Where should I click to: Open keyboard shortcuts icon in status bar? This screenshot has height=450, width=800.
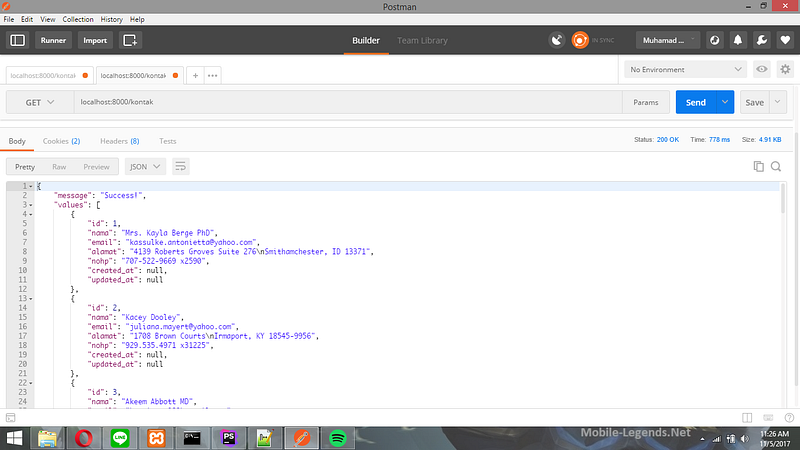point(768,418)
